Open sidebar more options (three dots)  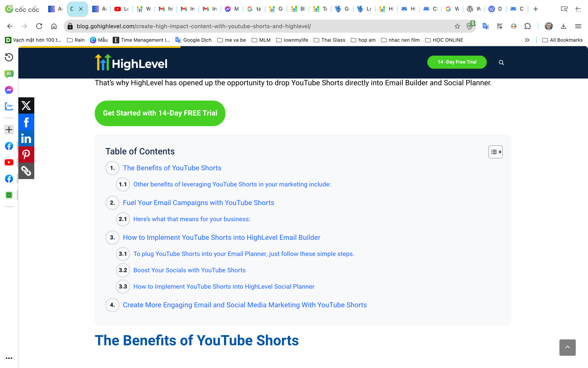9,358
